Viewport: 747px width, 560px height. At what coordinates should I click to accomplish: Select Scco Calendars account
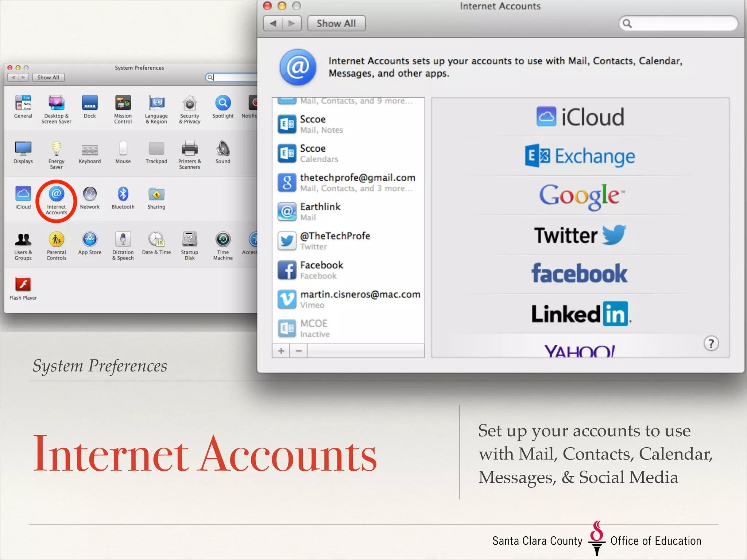coord(348,153)
